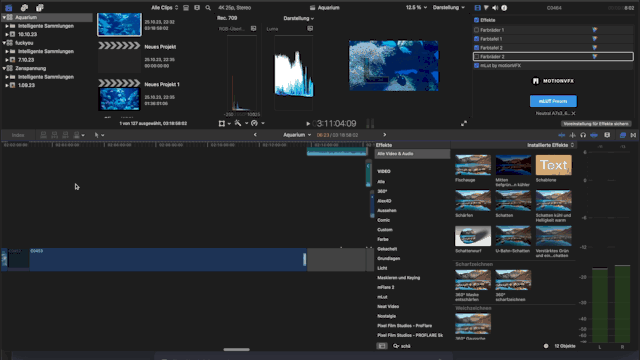Viewport: 640px width, 360px height.
Task: Select the Farbe effects category
Action: click(x=383, y=240)
